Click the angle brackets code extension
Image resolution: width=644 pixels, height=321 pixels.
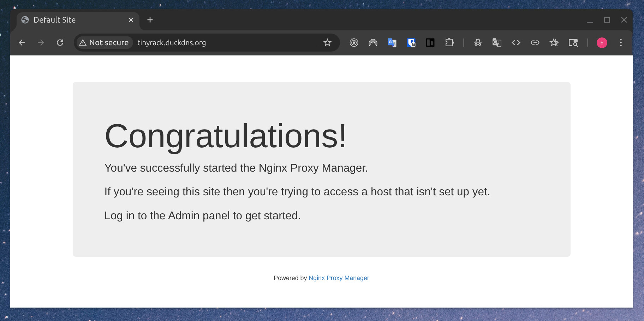click(x=516, y=43)
